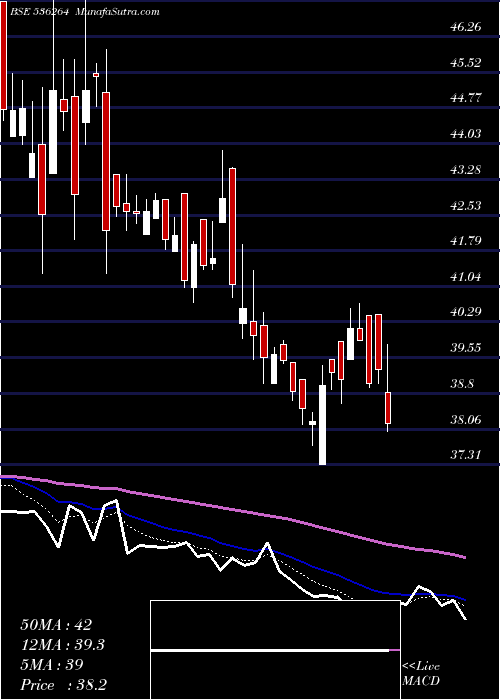500x700 pixels.
Task: Click the 45.52 price axis label
Action: [x=466, y=62]
